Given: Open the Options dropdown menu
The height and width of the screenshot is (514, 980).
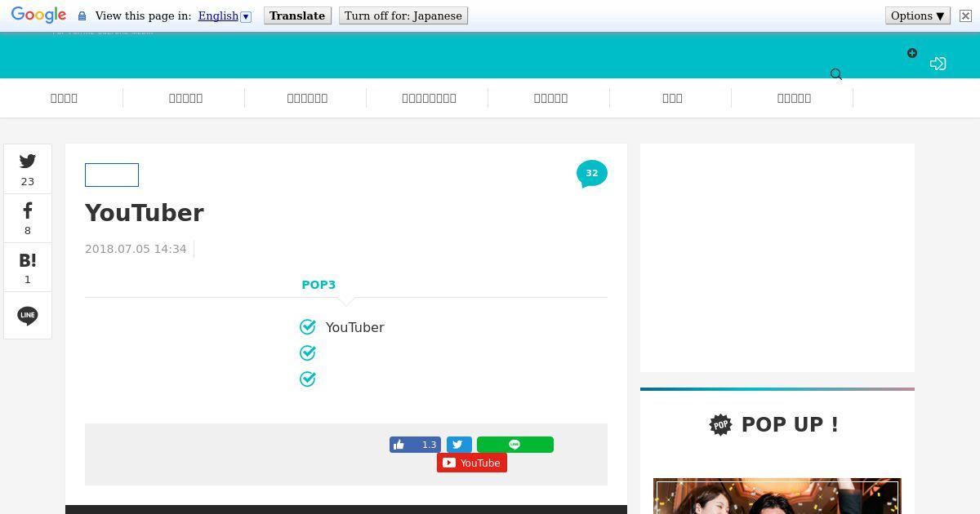Looking at the screenshot, I should click(918, 16).
